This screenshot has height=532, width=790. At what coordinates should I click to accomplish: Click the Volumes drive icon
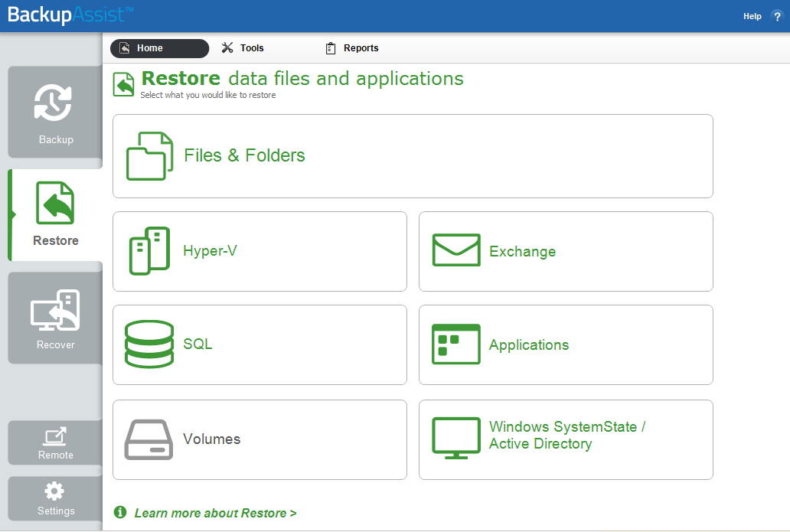[149, 439]
